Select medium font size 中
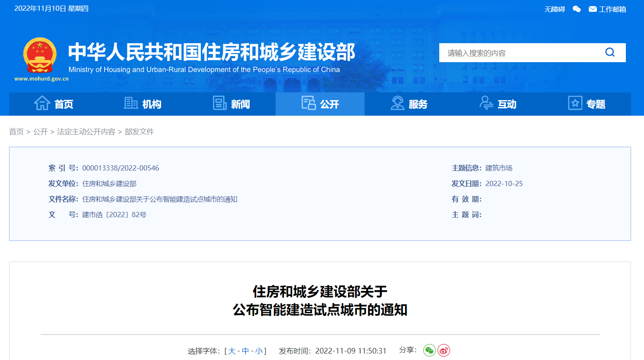644x360 pixels. [245, 351]
